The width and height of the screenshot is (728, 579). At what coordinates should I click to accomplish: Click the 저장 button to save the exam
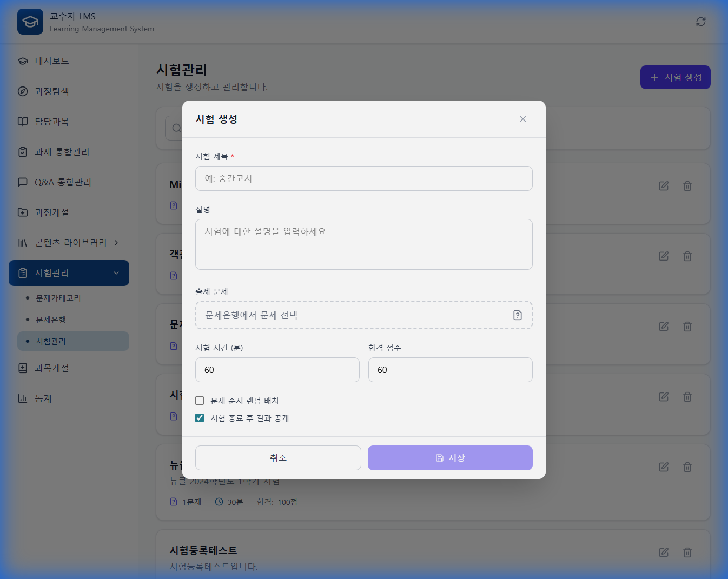pos(450,457)
